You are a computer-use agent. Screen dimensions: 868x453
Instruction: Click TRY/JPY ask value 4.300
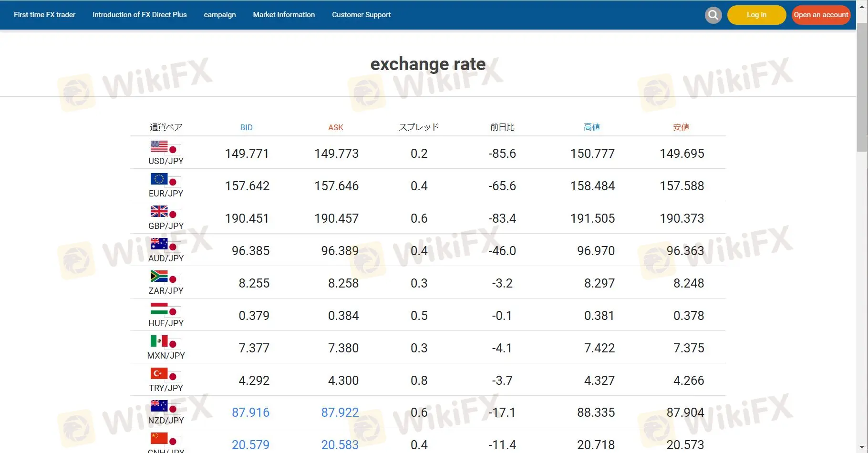[343, 381]
